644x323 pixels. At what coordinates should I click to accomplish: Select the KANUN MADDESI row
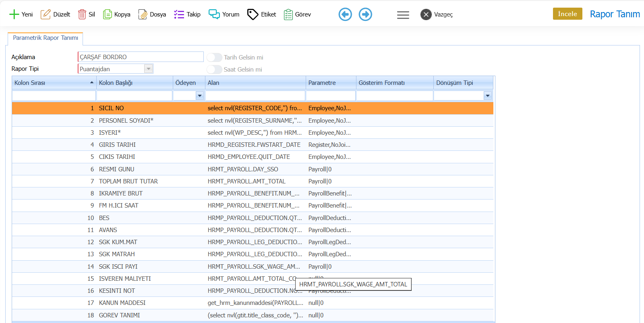(253, 303)
